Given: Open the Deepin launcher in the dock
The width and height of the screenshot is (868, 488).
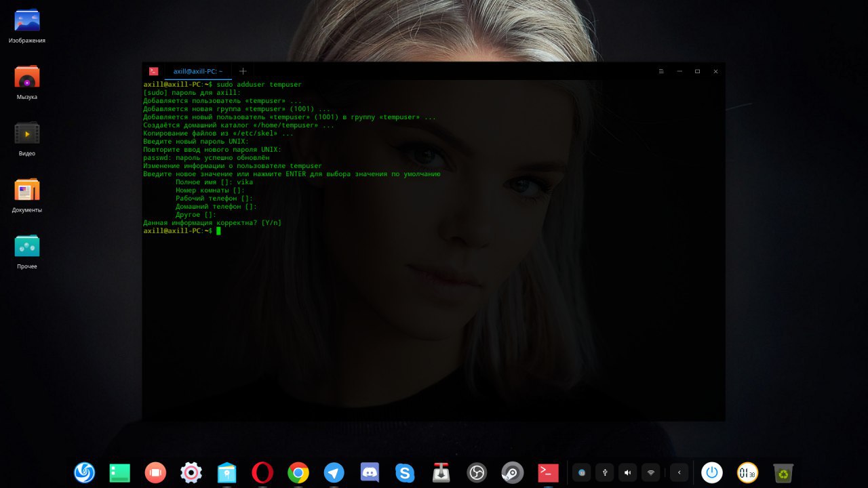Looking at the screenshot, I should pyautogui.click(x=85, y=472).
